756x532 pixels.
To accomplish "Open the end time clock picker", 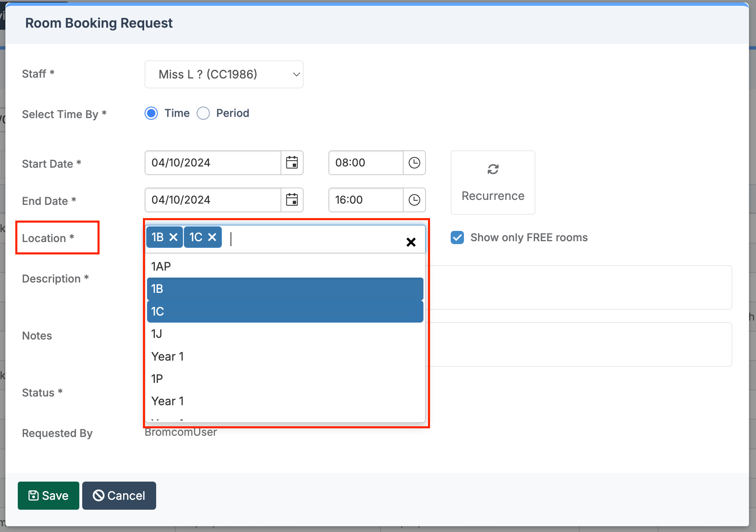I will tap(414, 200).
